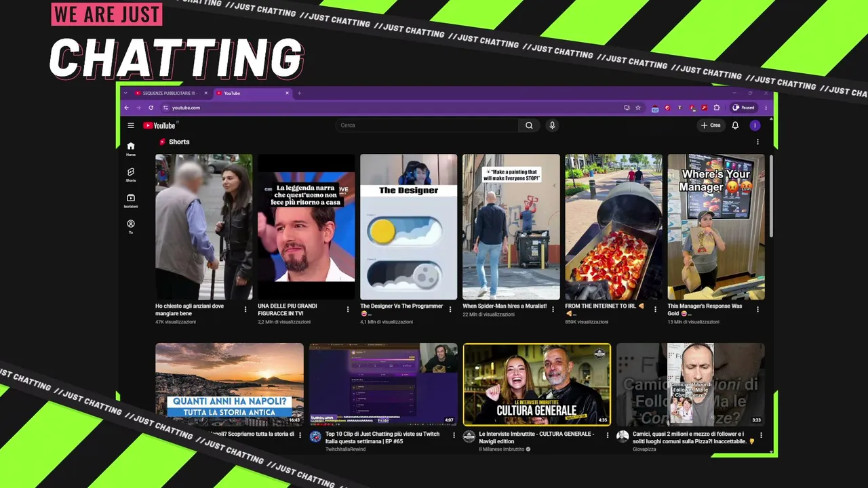The width and height of the screenshot is (868, 488).
Task: Open Iscrizioni in the sidebar
Action: pyautogui.click(x=131, y=201)
